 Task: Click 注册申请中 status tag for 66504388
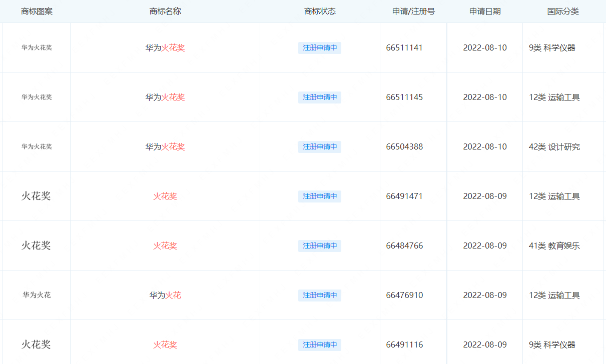(x=320, y=146)
